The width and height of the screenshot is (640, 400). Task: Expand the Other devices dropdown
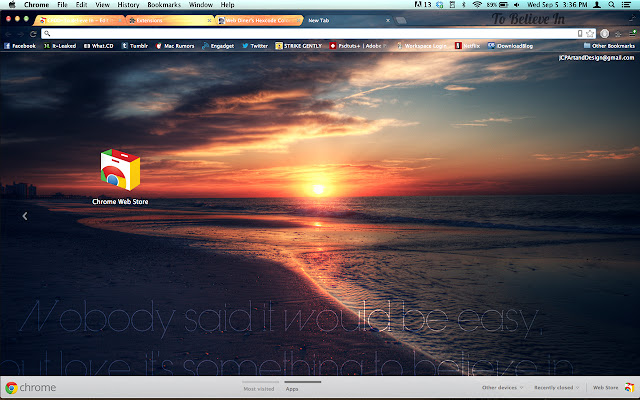[500, 387]
